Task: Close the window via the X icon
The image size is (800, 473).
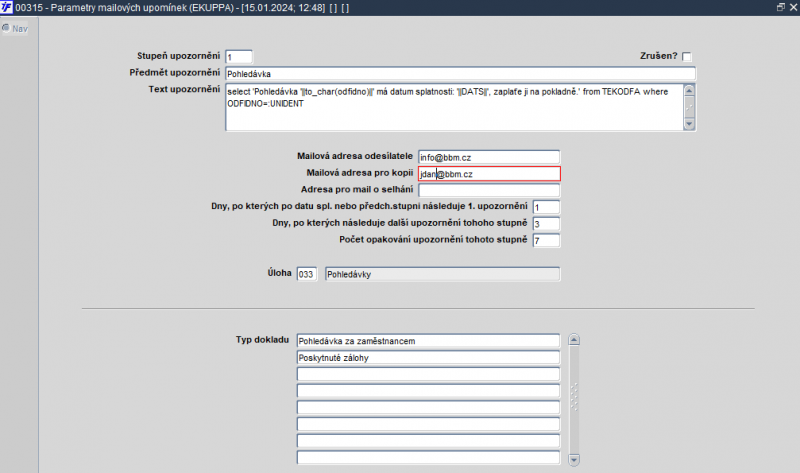Action: (793, 7)
